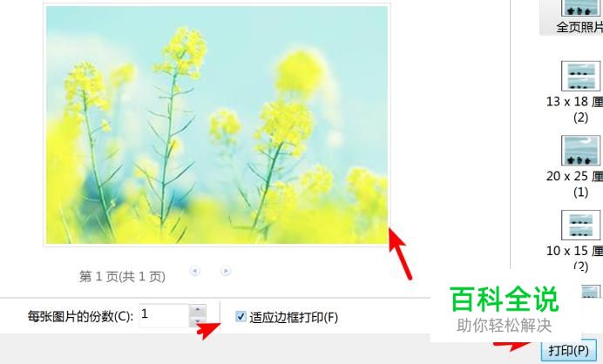Click the 打印(P) button
Screen dimensions: 603x364
[568, 351]
